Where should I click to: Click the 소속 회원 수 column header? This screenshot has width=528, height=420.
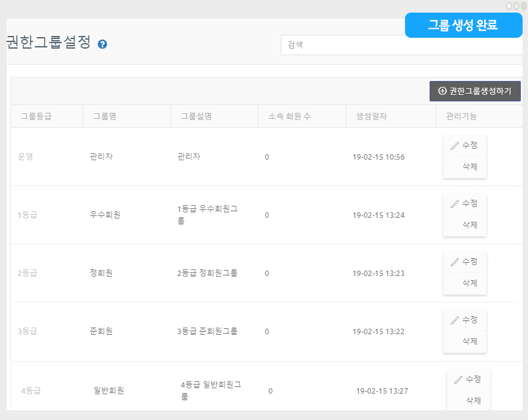coord(289,116)
